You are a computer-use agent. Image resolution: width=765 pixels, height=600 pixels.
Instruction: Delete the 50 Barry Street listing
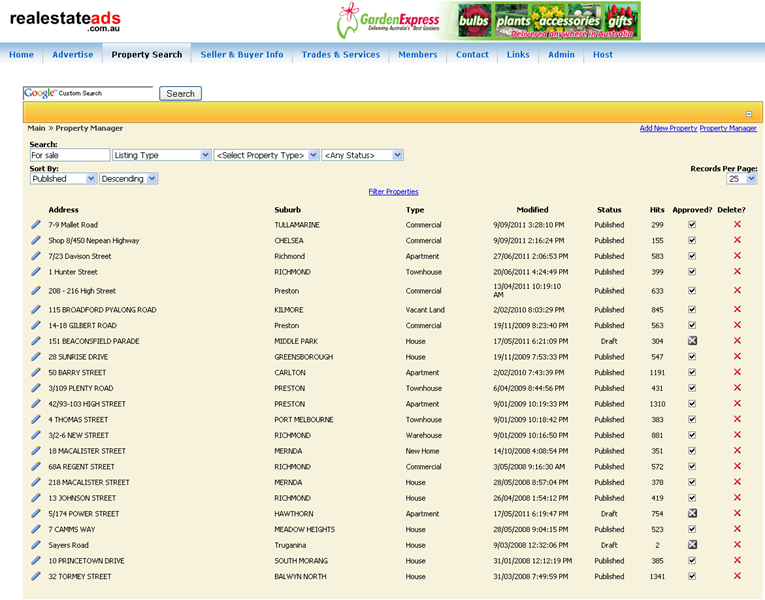[x=737, y=372]
